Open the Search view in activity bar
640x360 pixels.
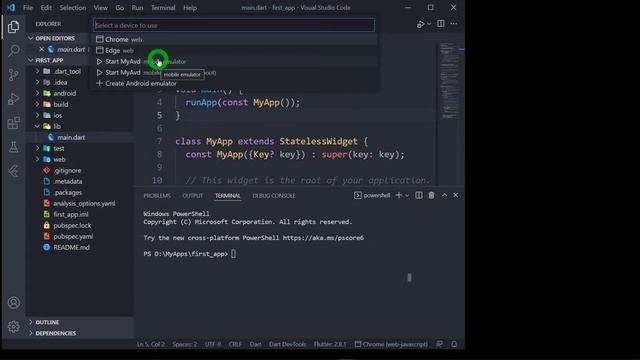13,51
